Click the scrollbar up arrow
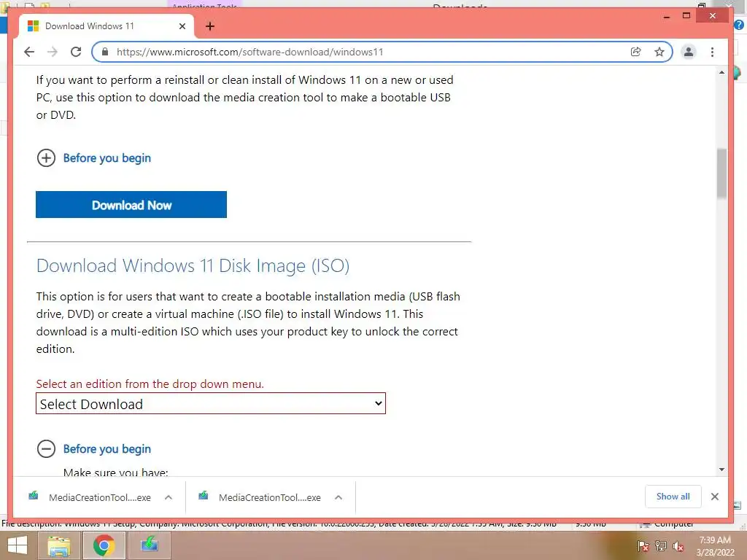 point(721,72)
